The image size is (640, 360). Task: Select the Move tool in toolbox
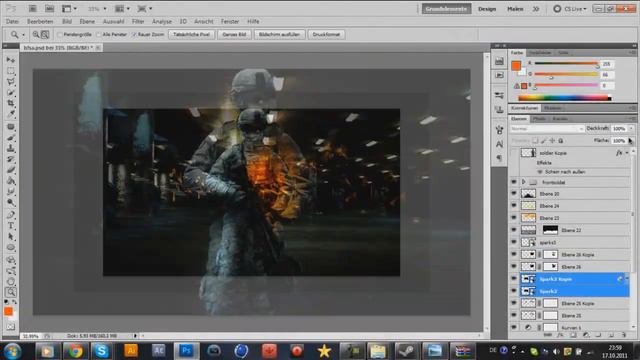11,60
